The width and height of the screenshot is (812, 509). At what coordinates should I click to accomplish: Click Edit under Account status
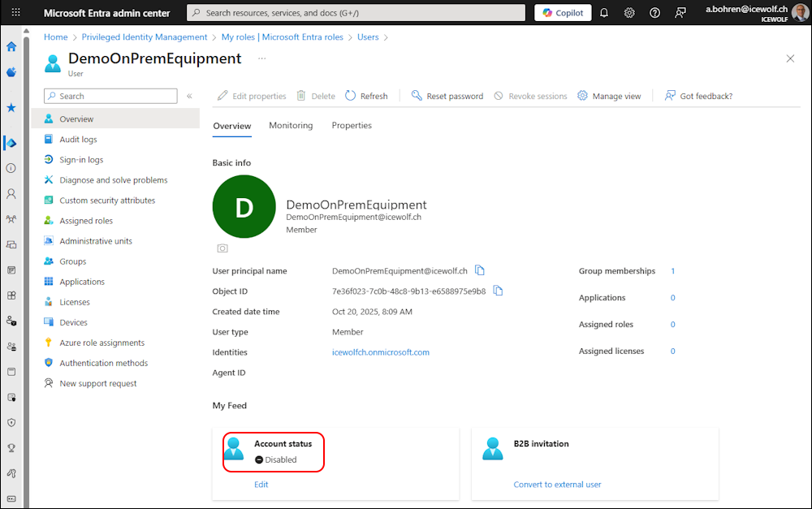tap(261, 485)
